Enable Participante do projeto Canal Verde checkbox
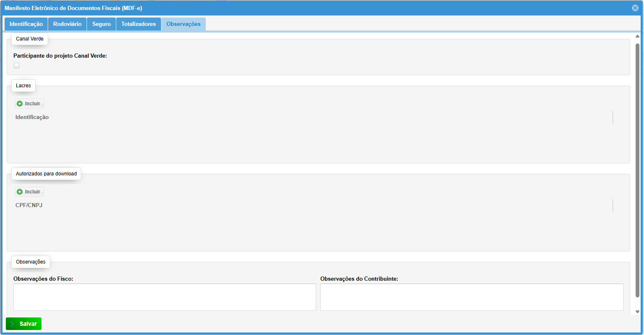644x335 pixels. click(x=17, y=66)
